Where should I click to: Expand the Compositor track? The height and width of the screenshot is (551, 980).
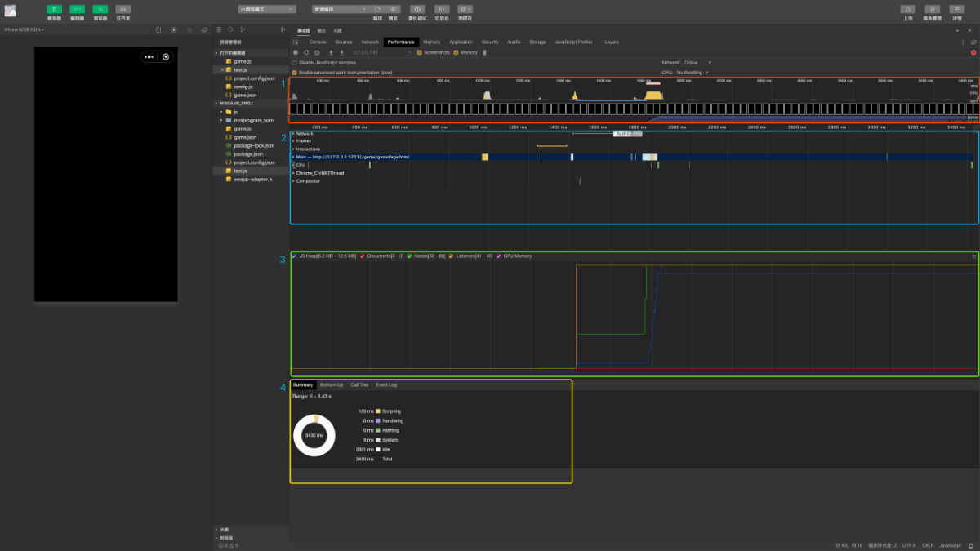click(x=293, y=181)
